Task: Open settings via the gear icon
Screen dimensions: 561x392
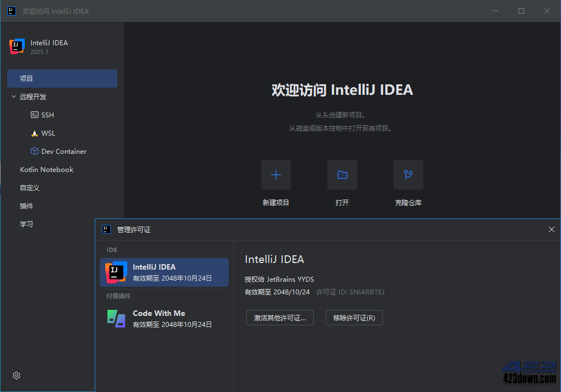Action: point(16,375)
